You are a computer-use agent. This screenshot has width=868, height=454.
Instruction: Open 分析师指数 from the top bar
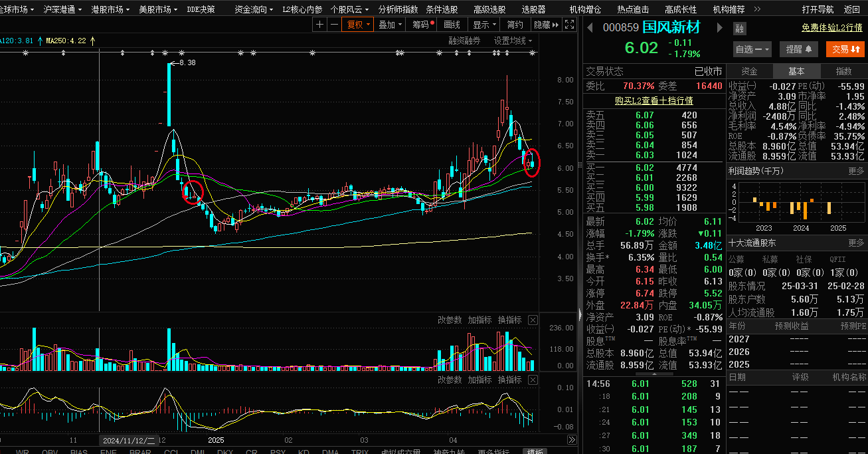pos(398,9)
